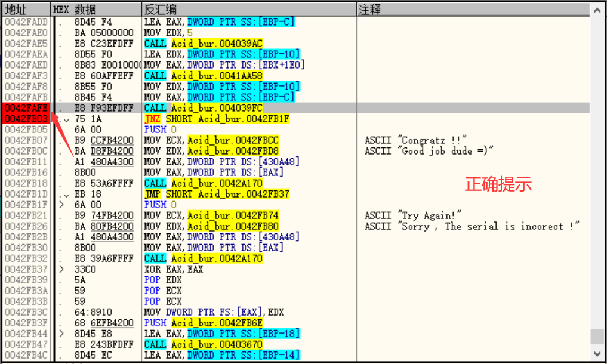Click hex bytes '64:8910'
This screenshot has width=607, height=364.
(93, 312)
